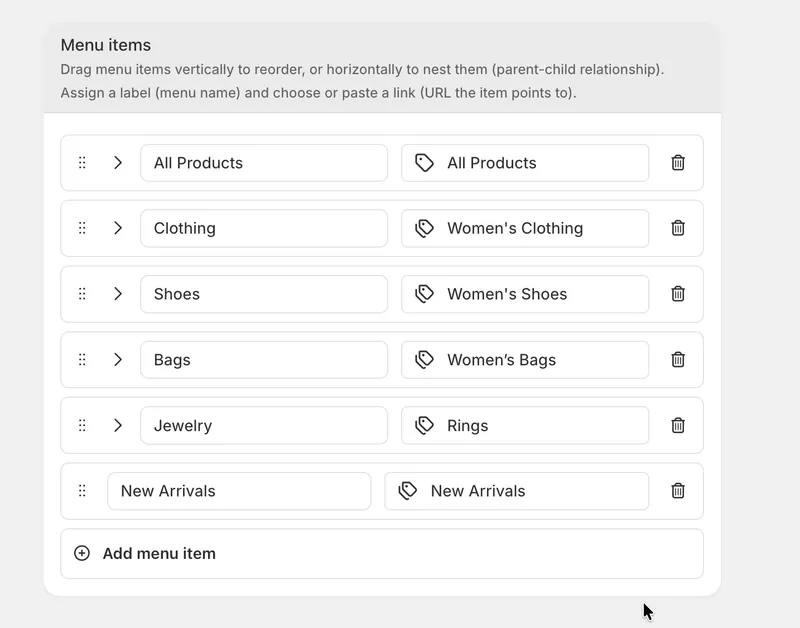Click tag icon beside Women's Bags link
This screenshot has height=628, width=800.
424,360
